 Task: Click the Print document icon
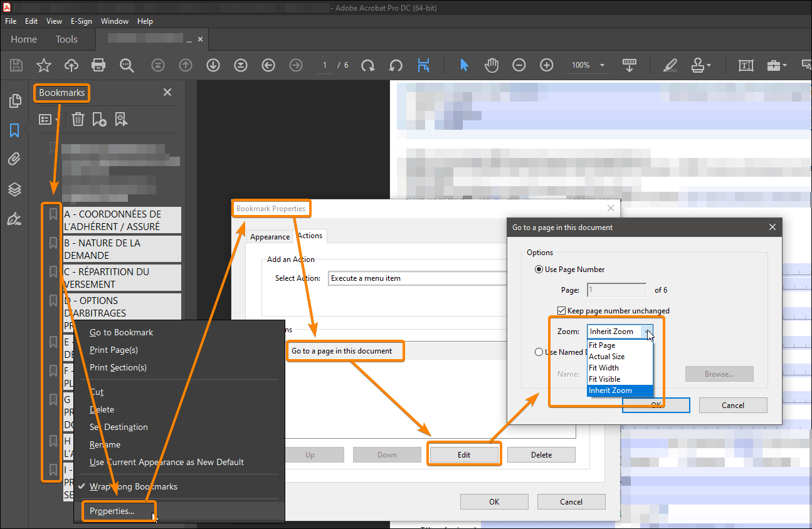point(98,65)
